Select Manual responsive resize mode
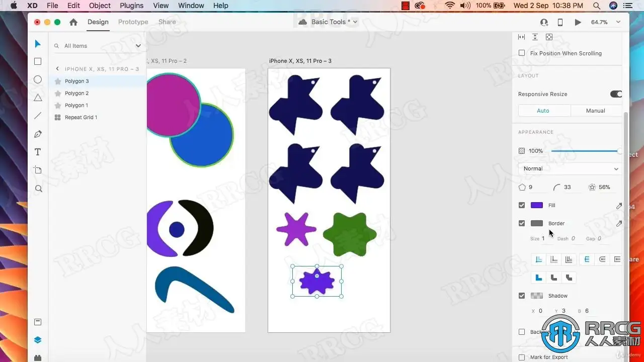644x362 pixels. point(596,111)
